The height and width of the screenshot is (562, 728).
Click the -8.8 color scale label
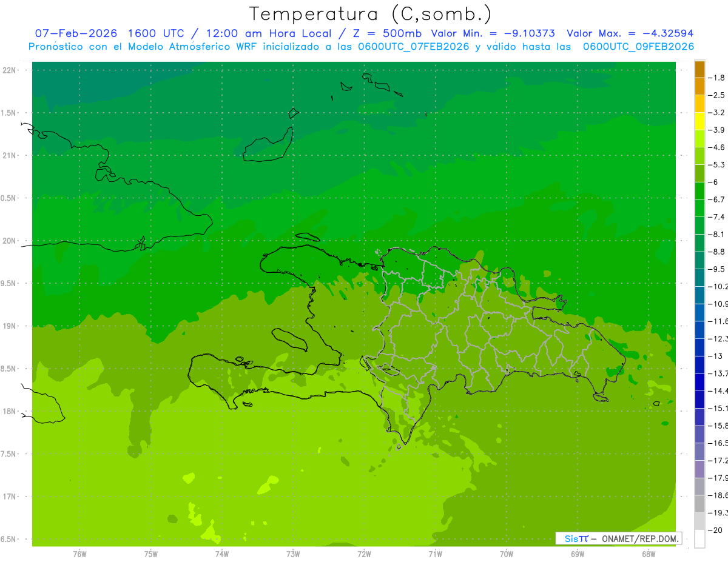717,252
